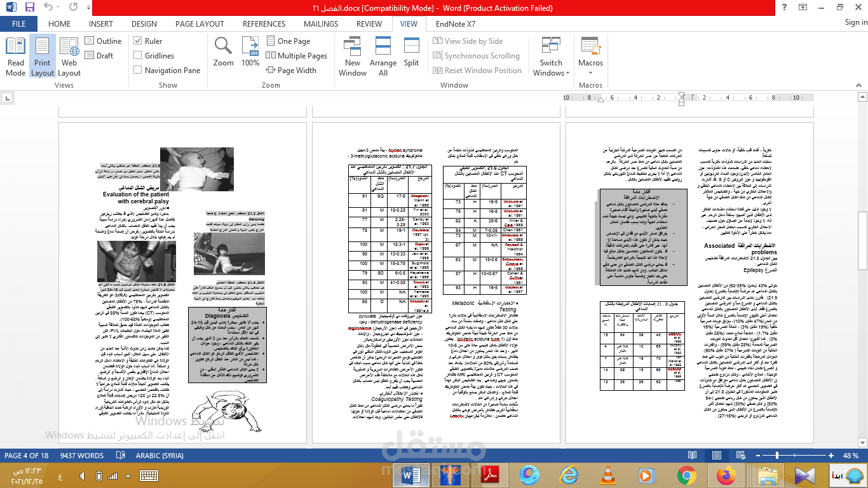Open Firefox from taskbar

[726, 475]
